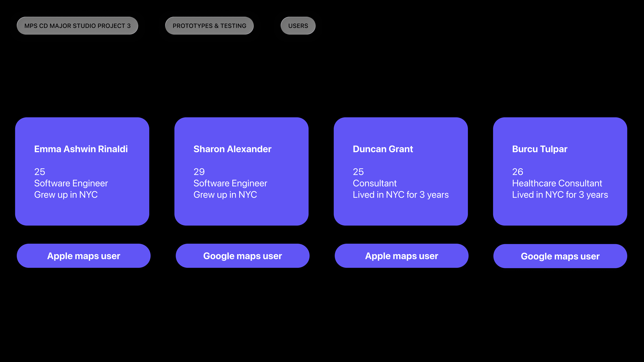Click the Healthcare Consultant text line
644x362 pixels.
tap(557, 183)
